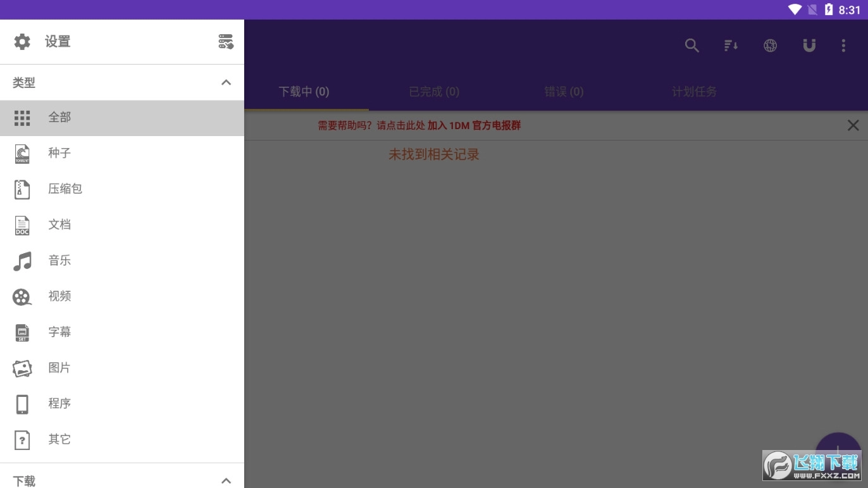Select the 视频 video filter icon
This screenshot has width=868, height=488.
(22, 296)
